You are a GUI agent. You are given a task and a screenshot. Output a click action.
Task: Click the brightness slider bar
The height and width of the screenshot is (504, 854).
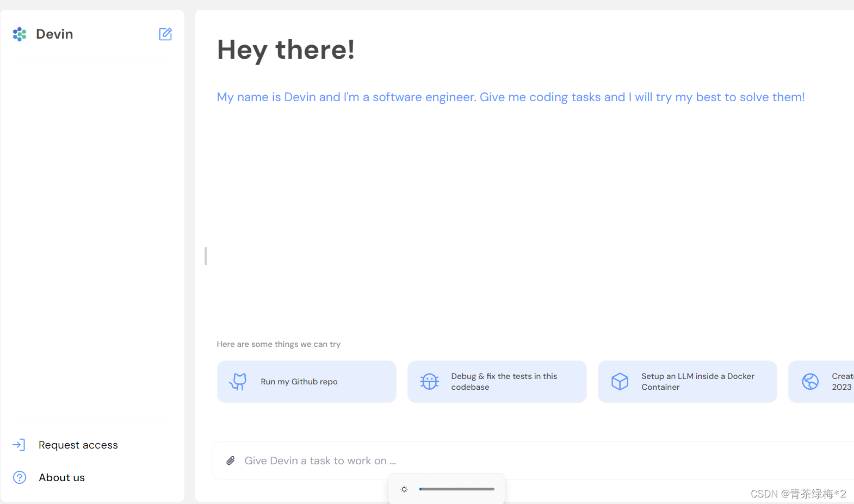coord(457,489)
